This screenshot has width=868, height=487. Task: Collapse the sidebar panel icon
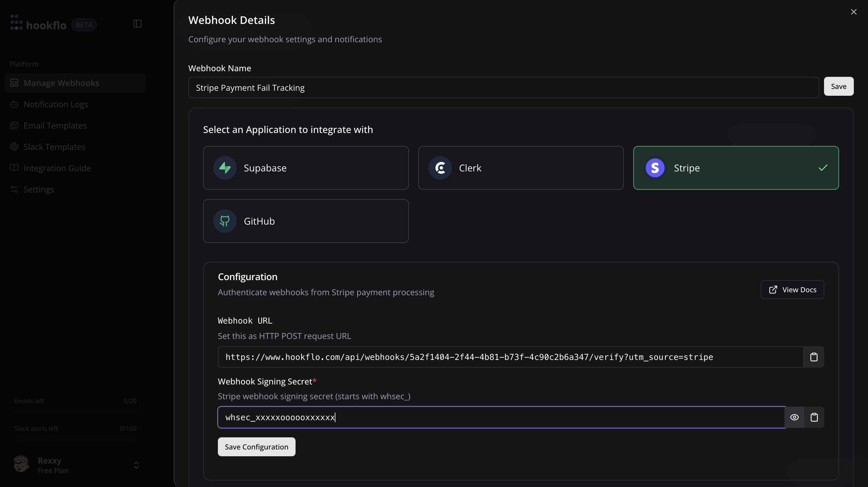coord(138,24)
